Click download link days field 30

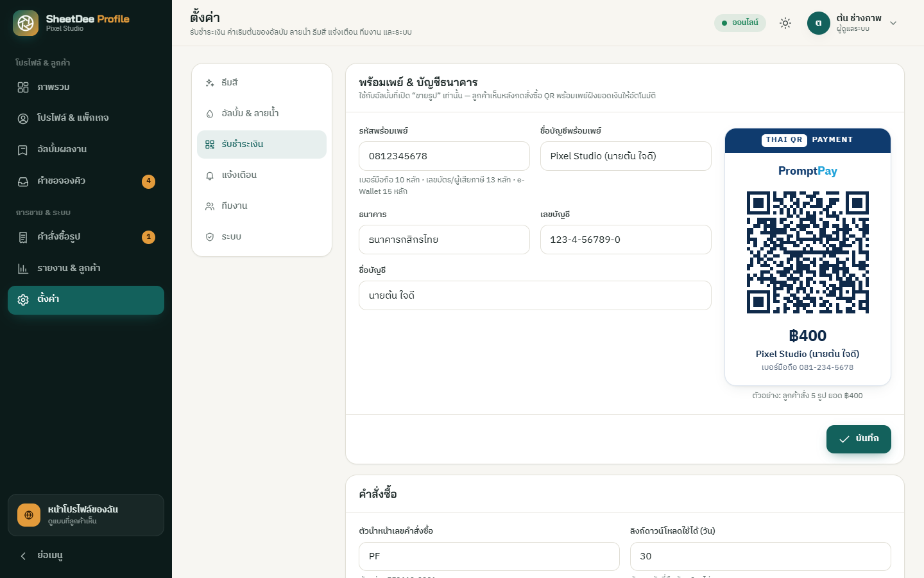click(760, 556)
